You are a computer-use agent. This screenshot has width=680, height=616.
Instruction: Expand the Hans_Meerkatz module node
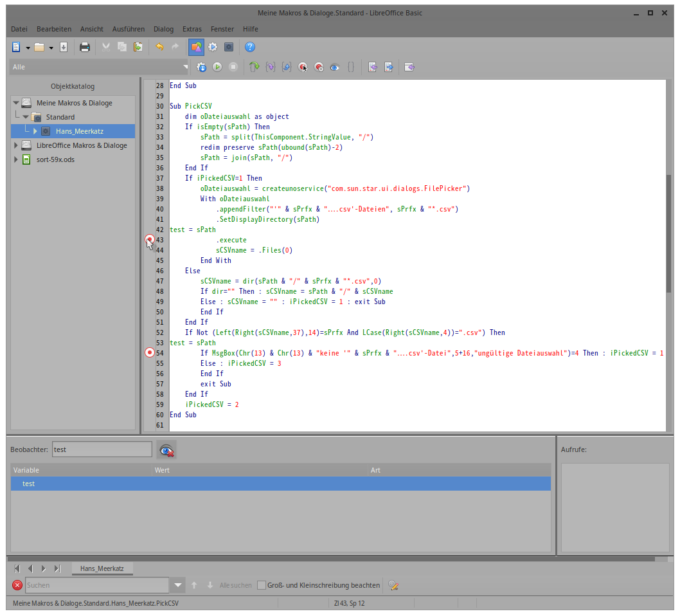[x=35, y=131]
